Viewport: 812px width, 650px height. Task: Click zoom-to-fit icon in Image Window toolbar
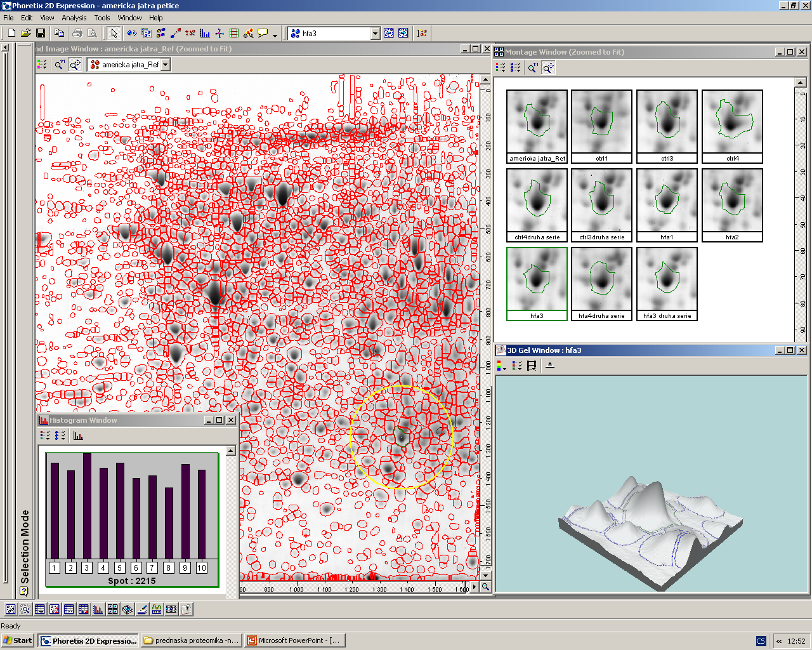click(x=75, y=64)
